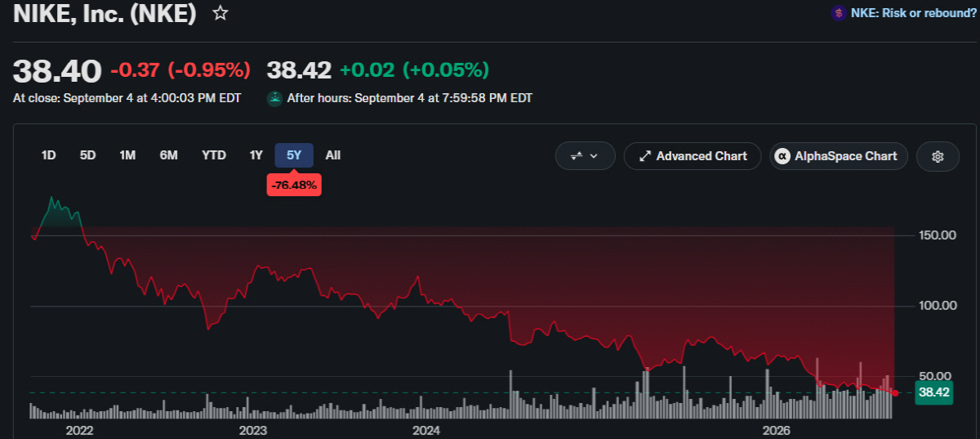This screenshot has height=439, width=980.
Task: Select the 1D time range
Action: (x=49, y=155)
